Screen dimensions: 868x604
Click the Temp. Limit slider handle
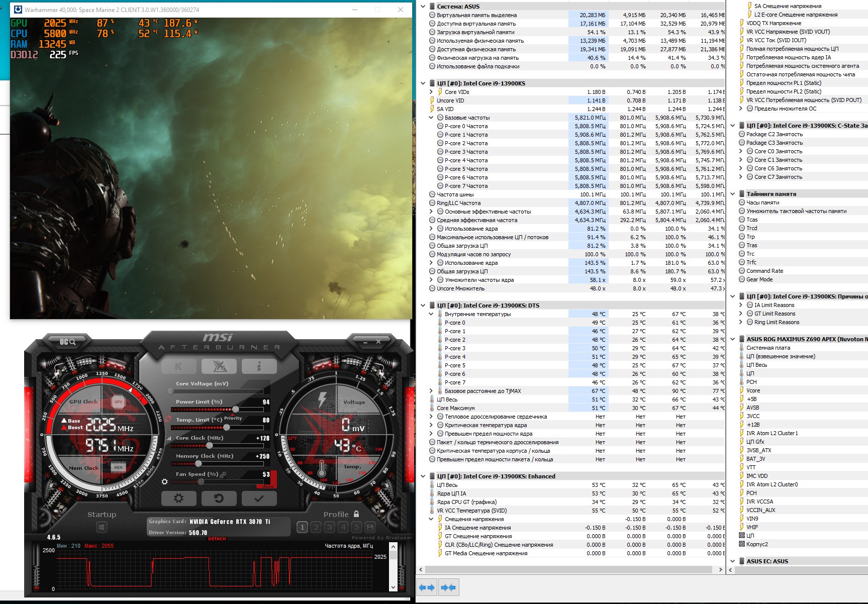(x=227, y=427)
